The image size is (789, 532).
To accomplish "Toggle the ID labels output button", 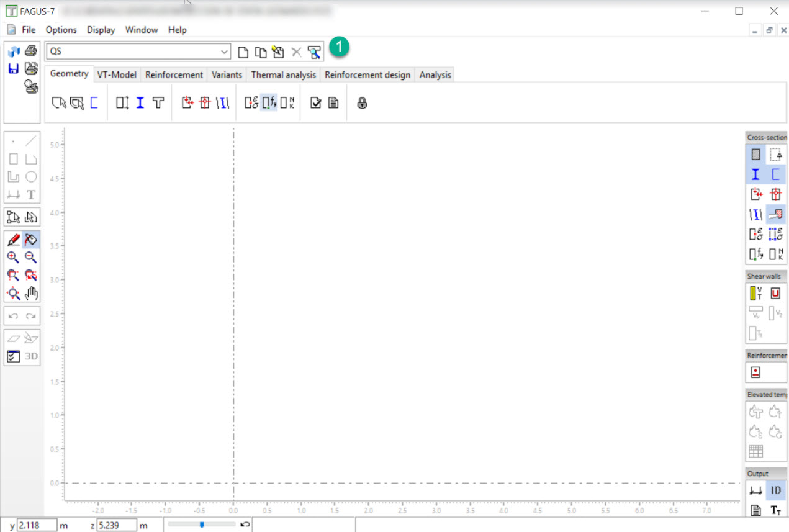I will (x=775, y=490).
